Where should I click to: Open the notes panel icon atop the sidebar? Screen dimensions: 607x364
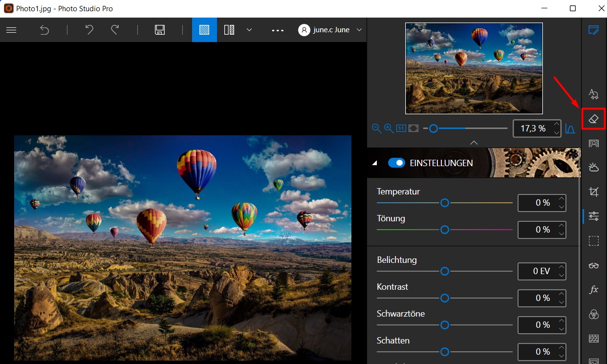click(594, 30)
